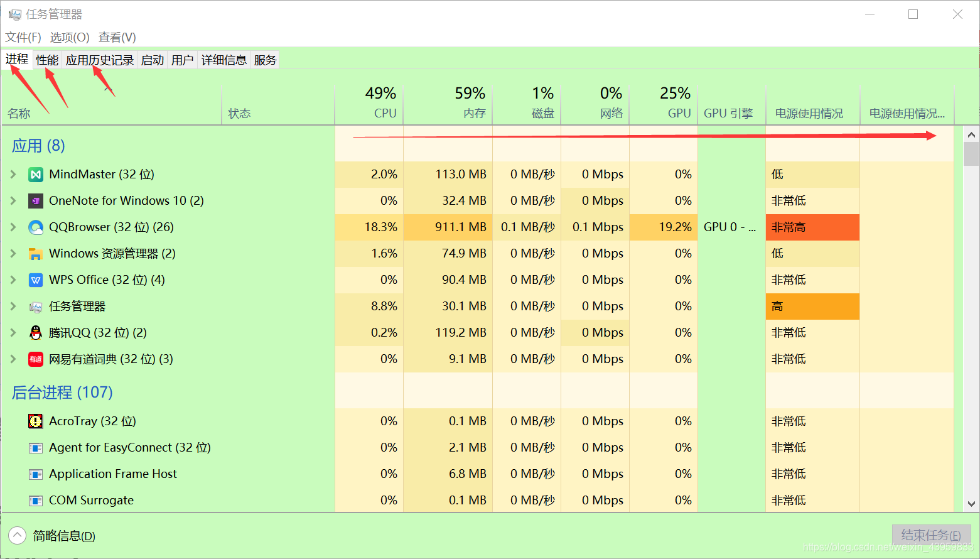Click QQBrowser's 19.2% GPU value

tap(664, 227)
